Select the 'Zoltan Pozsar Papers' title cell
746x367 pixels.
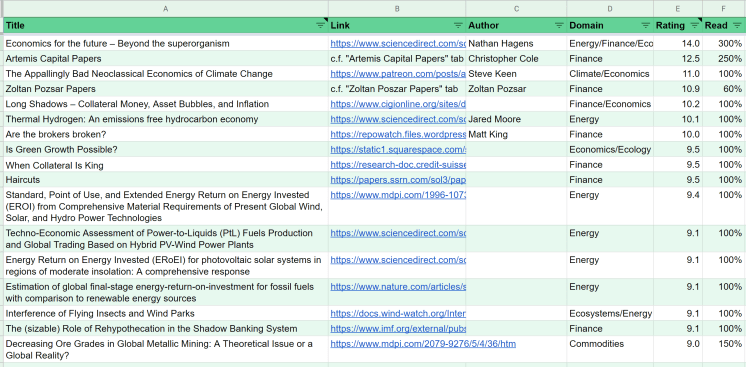coord(166,89)
